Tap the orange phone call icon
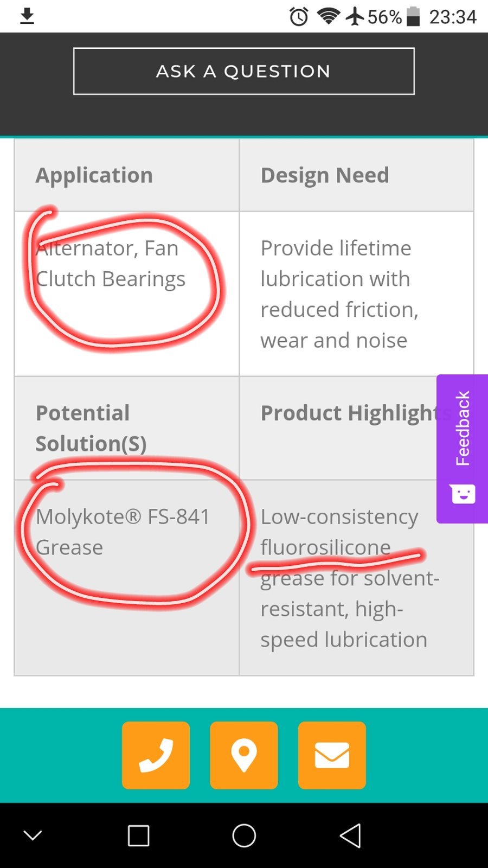This screenshot has width=488, height=868. click(156, 755)
